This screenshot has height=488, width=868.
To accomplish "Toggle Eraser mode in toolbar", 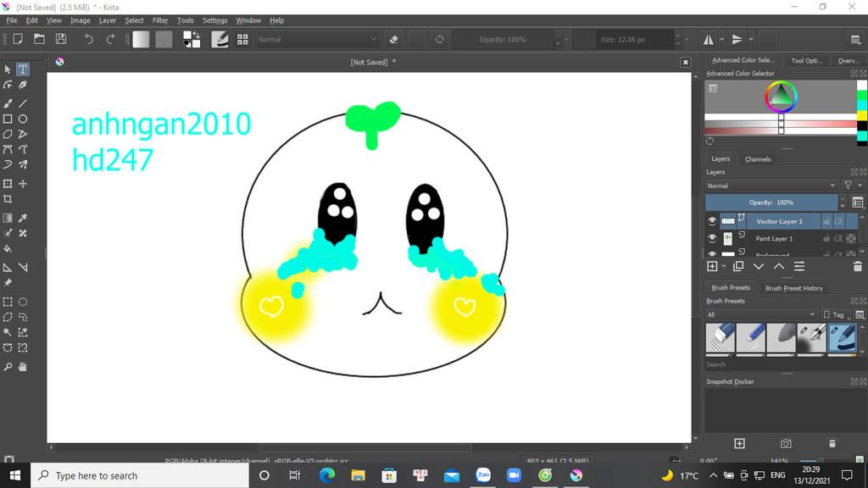I will click(394, 39).
